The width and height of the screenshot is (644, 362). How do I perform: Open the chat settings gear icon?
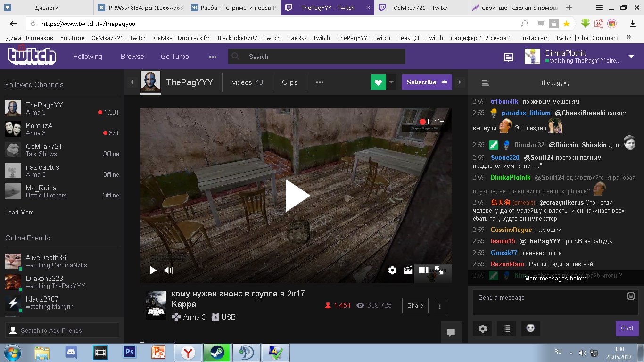click(x=482, y=329)
